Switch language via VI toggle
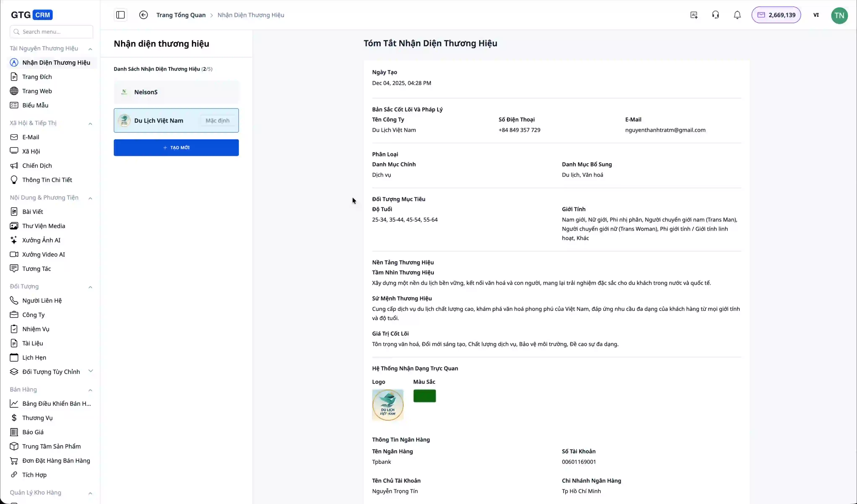Image resolution: width=857 pixels, height=504 pixels. [816, 15]
